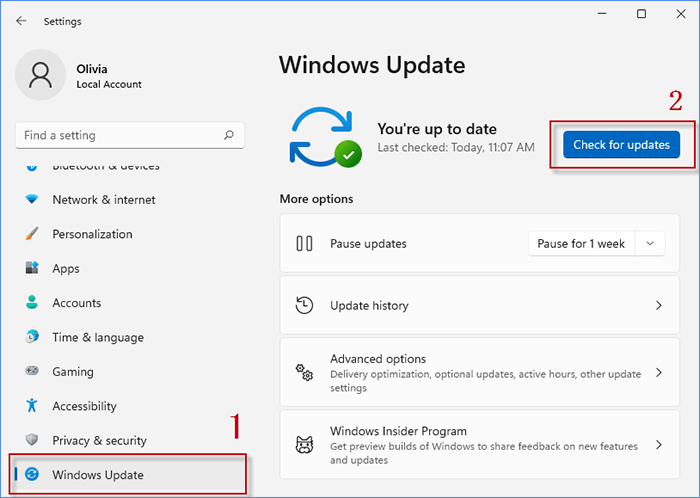This screenshot has height=498, width=700.
Task: Open the Advanced options chevron
Action: tap(658, 372)
